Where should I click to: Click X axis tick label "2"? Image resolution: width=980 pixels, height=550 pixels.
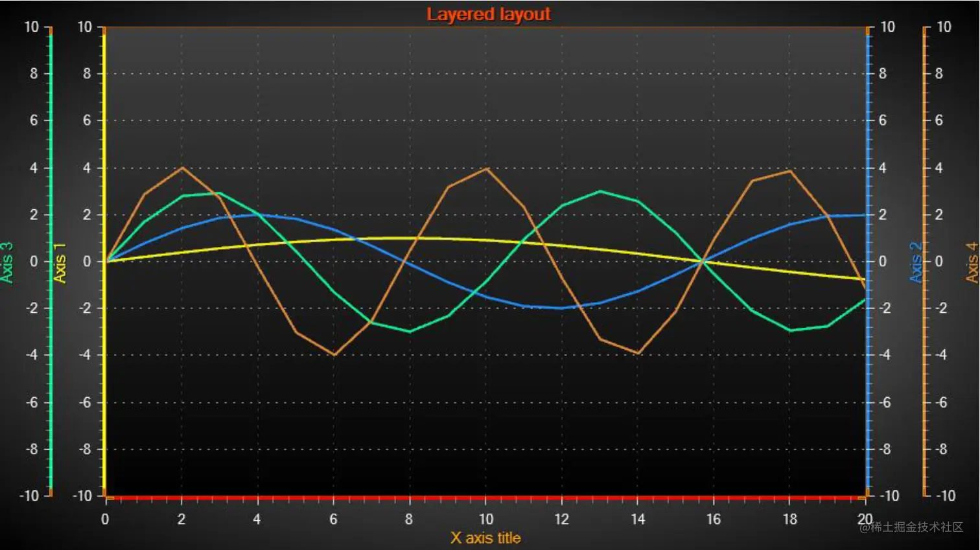click(181, 519)
